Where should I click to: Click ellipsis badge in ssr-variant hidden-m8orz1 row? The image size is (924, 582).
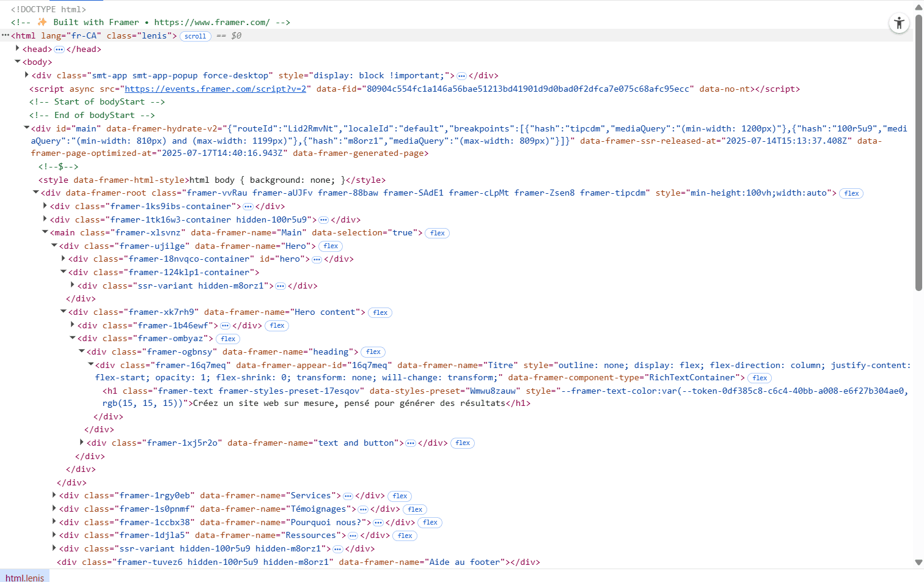(x=280, y=286)
